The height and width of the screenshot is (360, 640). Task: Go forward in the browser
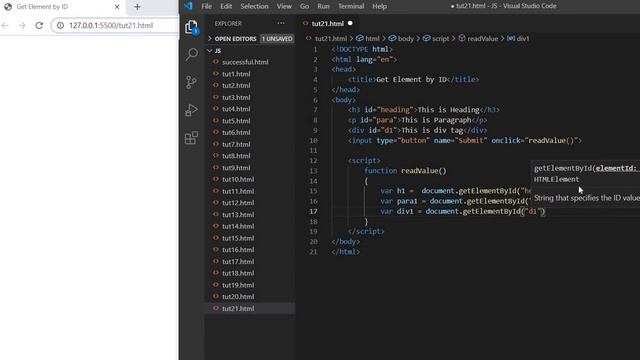[x=22, y=25]
